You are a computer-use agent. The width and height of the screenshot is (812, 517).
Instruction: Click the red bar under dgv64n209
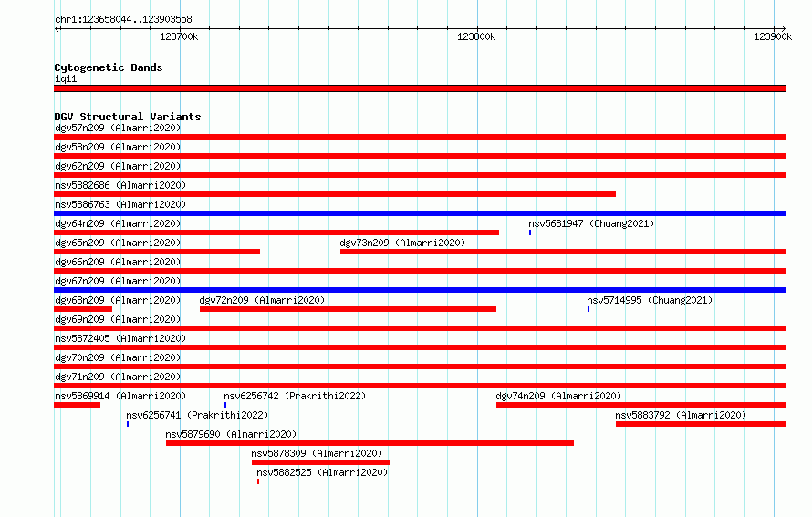tap(276, 233)
